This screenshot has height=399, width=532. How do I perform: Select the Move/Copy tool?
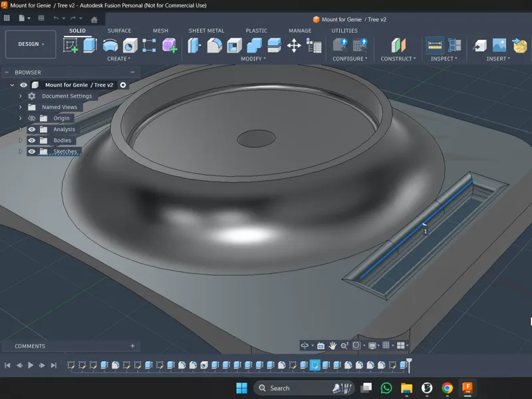[294, 45]
